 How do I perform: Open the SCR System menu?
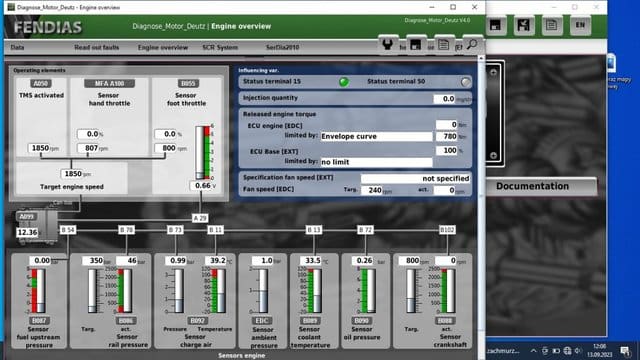coord(220,47)
